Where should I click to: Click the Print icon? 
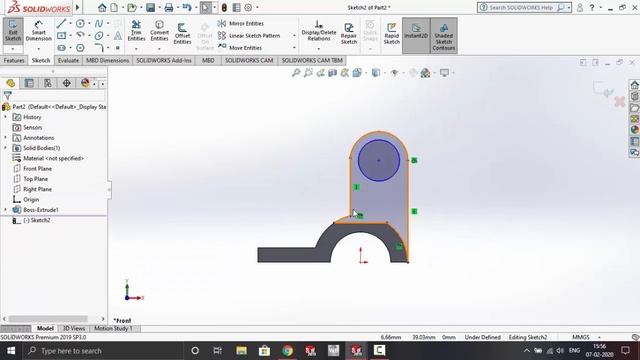tap(169, 7)
